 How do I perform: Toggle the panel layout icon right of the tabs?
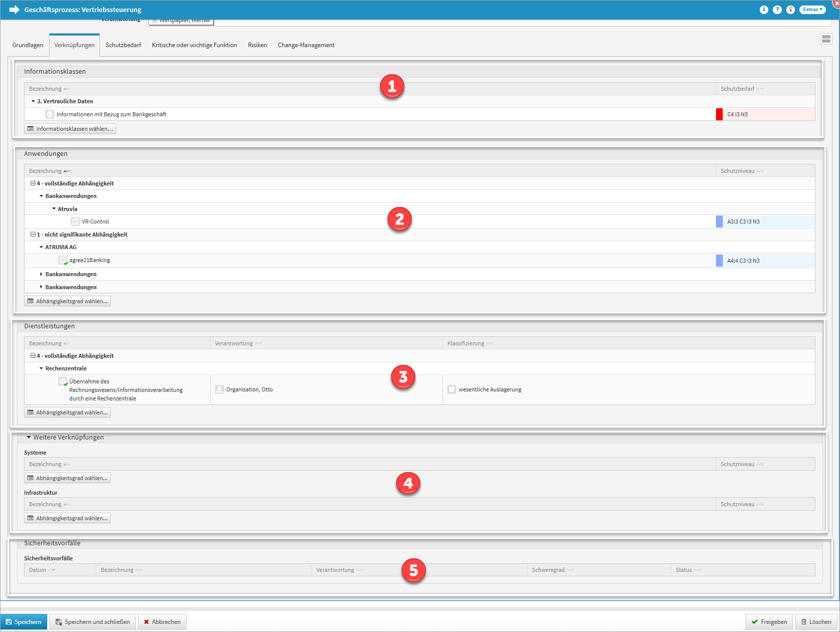coord(826,39)
